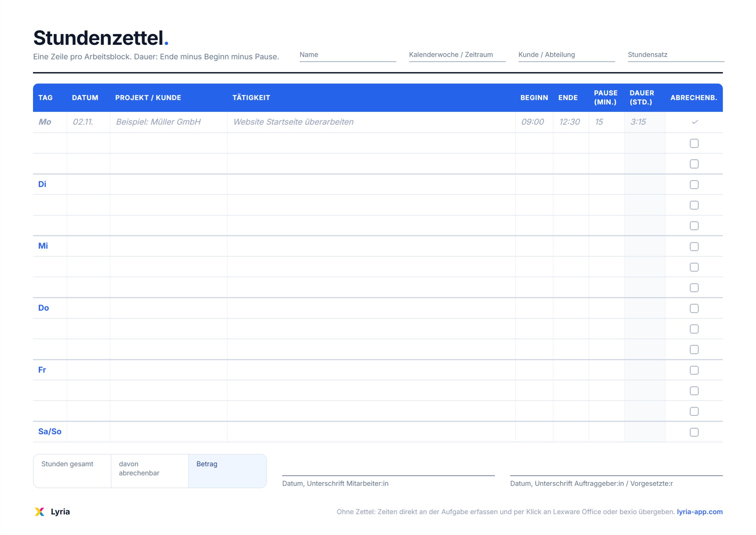Select the Stunden gesamt box

click(x=72, y=471)
